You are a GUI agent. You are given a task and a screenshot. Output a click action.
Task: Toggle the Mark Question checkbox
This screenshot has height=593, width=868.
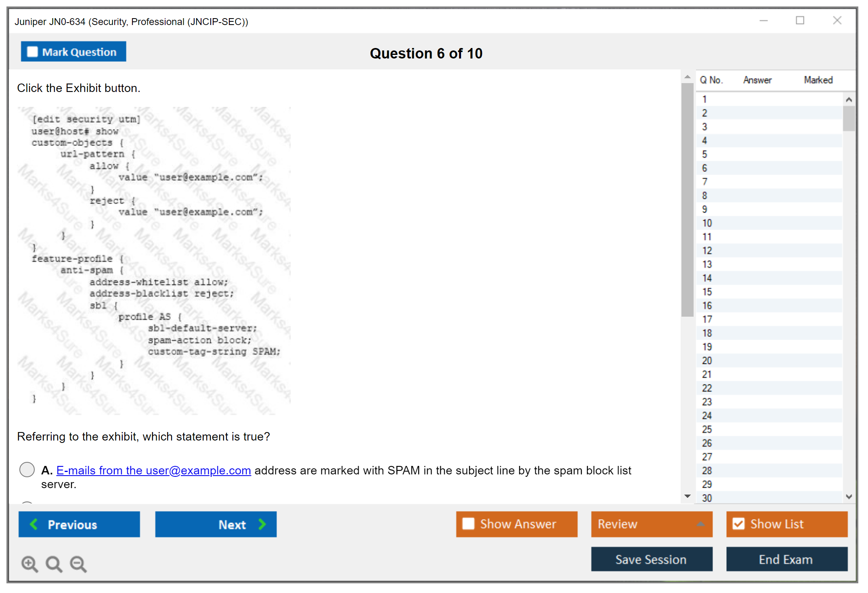tap(32, 52)
